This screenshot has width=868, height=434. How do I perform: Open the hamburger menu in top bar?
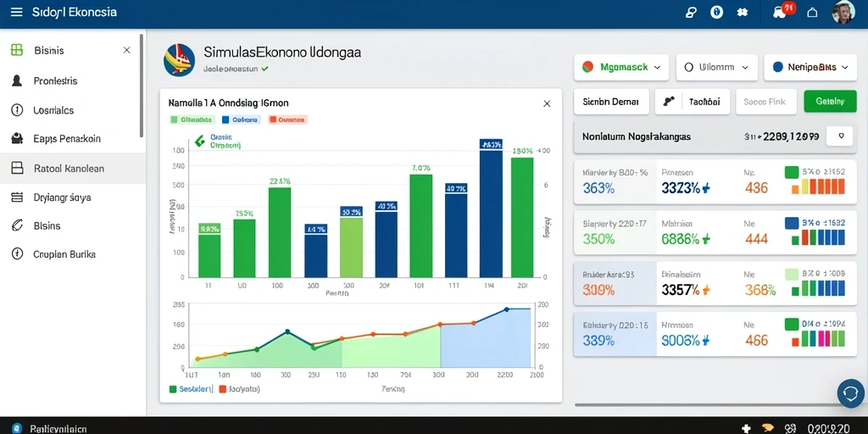[x=17, y=12]
